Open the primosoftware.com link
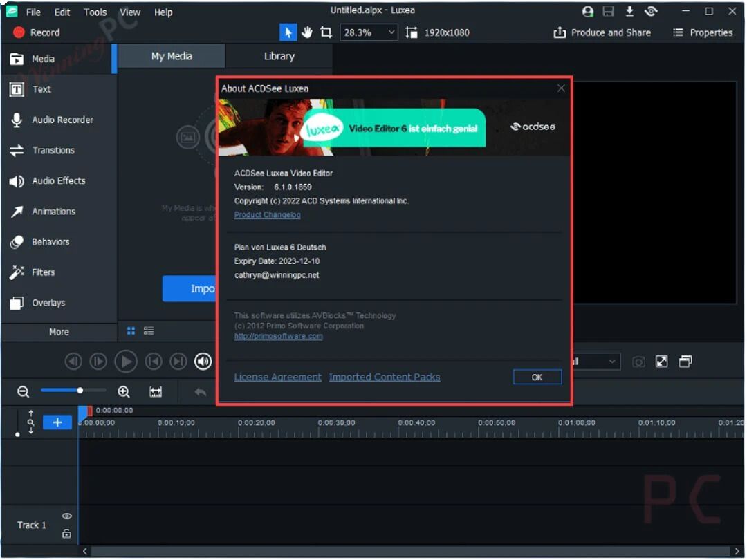The width and height of the screenshot is (747, 560). [x=278, y=336]
